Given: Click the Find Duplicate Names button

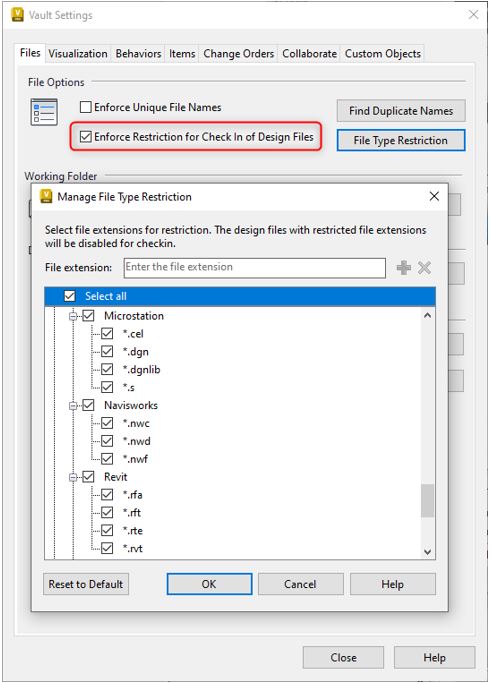Looking at the screenshot, I should click(x=401, y=111).
